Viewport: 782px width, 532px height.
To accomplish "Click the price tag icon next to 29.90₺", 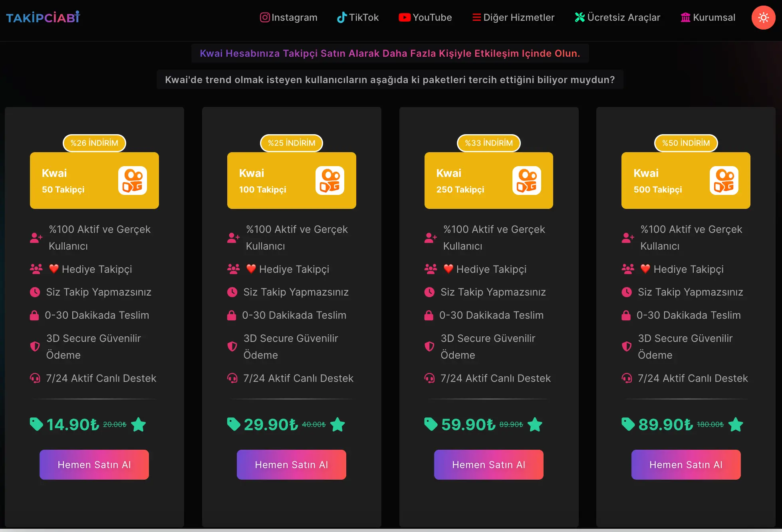I will (x=234, y=424).
